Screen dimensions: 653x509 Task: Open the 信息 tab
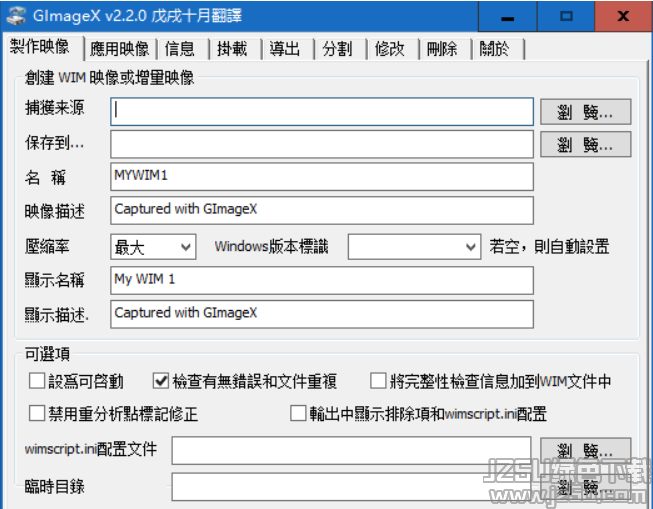click(x=180, y=49)
